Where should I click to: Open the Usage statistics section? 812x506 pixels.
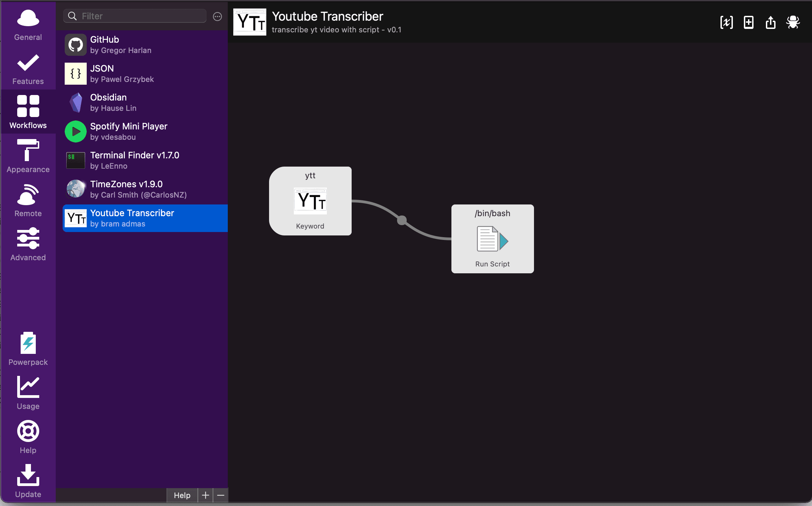click(x=28, y=393)
